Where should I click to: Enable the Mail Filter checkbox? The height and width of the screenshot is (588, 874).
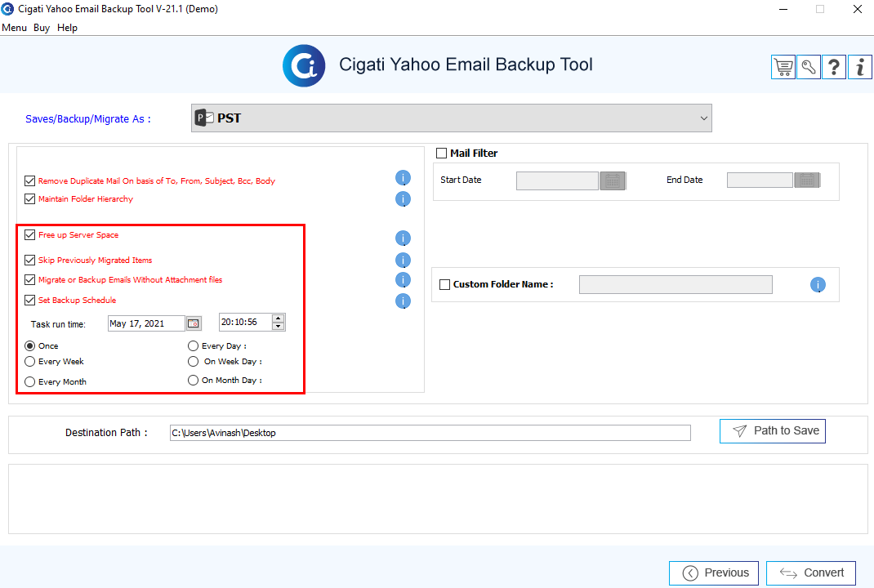tap(441, 153)
